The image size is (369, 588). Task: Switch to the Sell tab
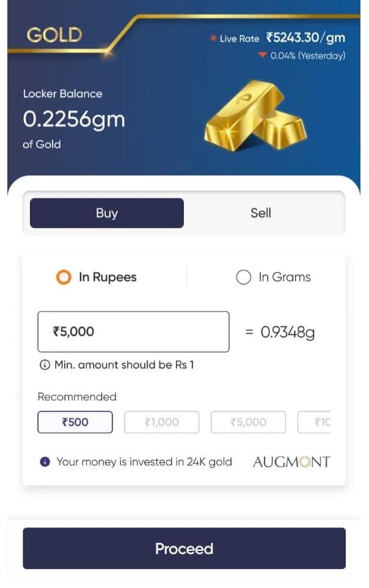260,213
